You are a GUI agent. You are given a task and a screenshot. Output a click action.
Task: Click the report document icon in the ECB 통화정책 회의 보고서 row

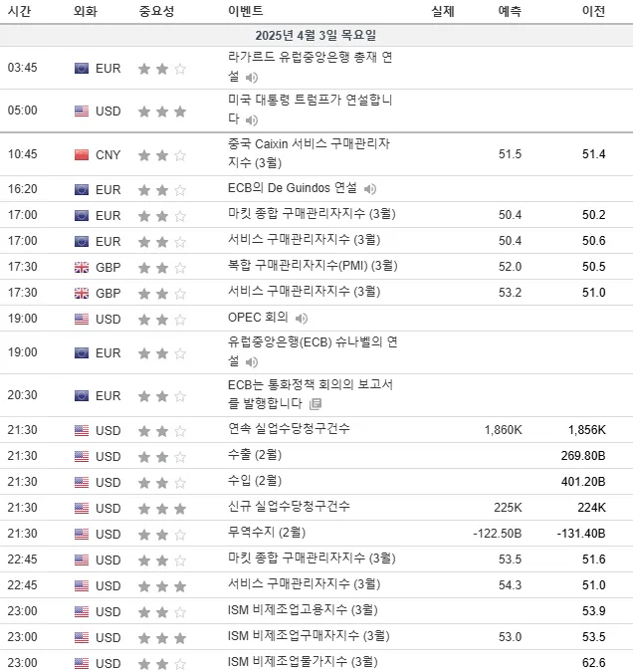click(316, 404)
